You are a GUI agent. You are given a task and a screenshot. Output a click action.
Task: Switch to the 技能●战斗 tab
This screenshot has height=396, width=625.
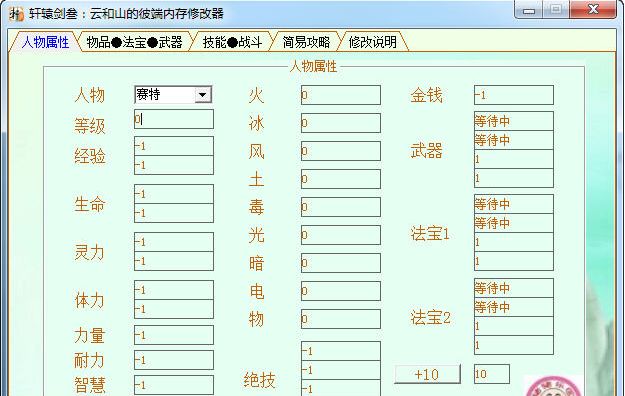232,42
